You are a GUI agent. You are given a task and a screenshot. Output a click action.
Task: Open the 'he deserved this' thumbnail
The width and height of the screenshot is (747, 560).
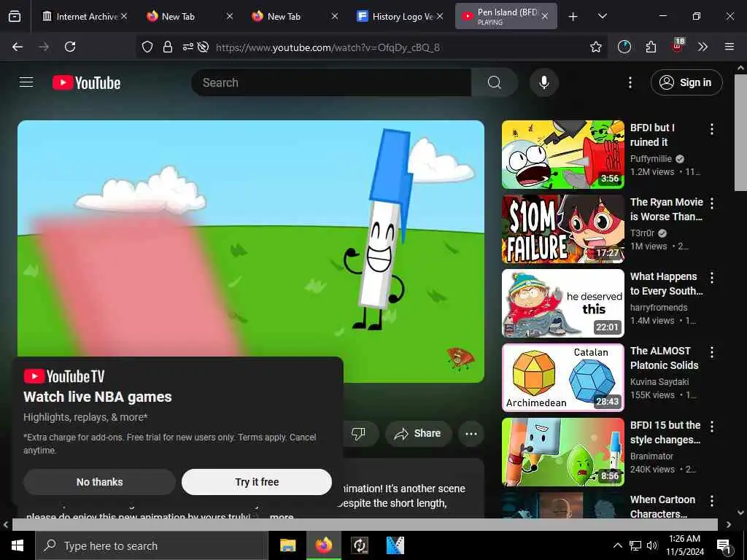click(x=562, y=303)
